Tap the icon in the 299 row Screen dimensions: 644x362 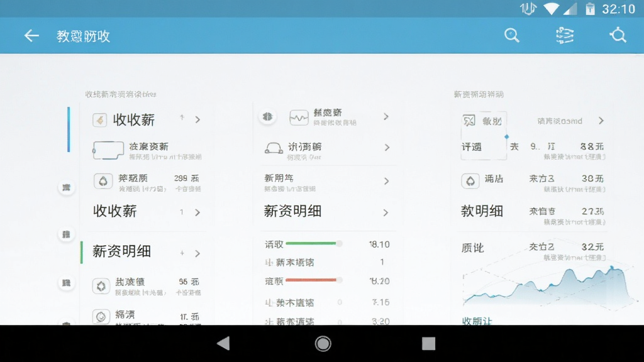(x=103, y=181)
